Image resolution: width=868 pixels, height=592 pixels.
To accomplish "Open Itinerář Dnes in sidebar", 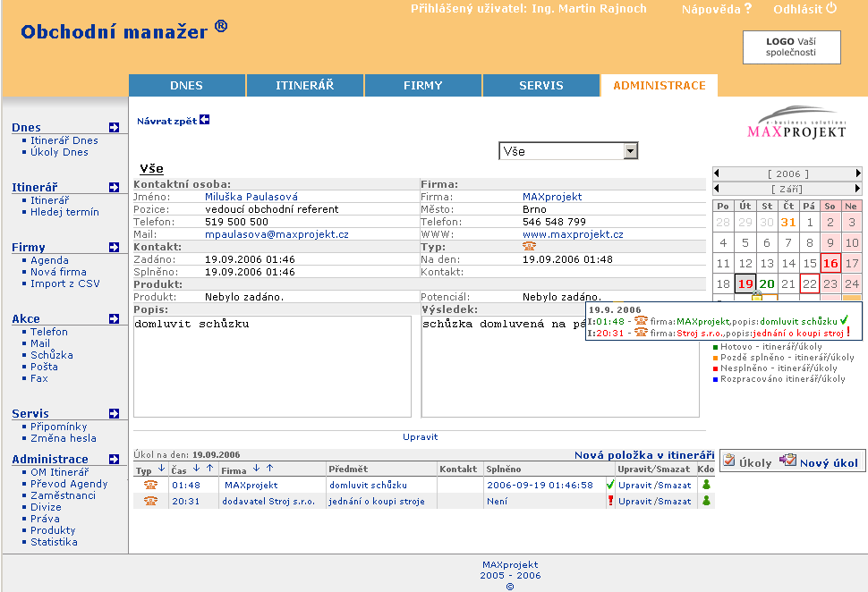I will pos(64,140).
